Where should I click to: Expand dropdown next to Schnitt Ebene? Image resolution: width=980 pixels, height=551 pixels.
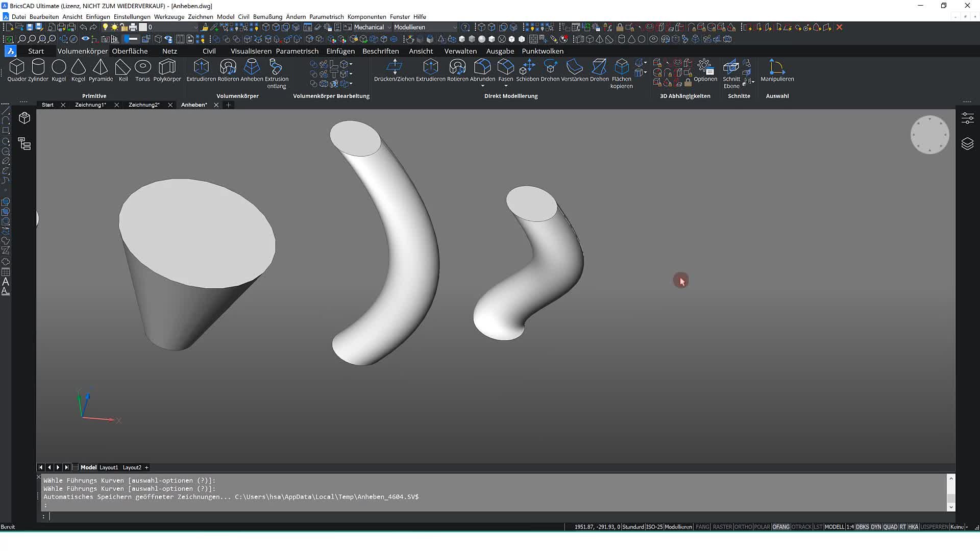click(753, 82)
